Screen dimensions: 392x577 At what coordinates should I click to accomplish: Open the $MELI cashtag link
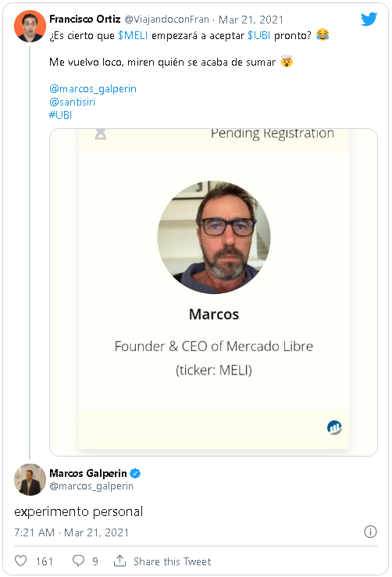[133, 35]
